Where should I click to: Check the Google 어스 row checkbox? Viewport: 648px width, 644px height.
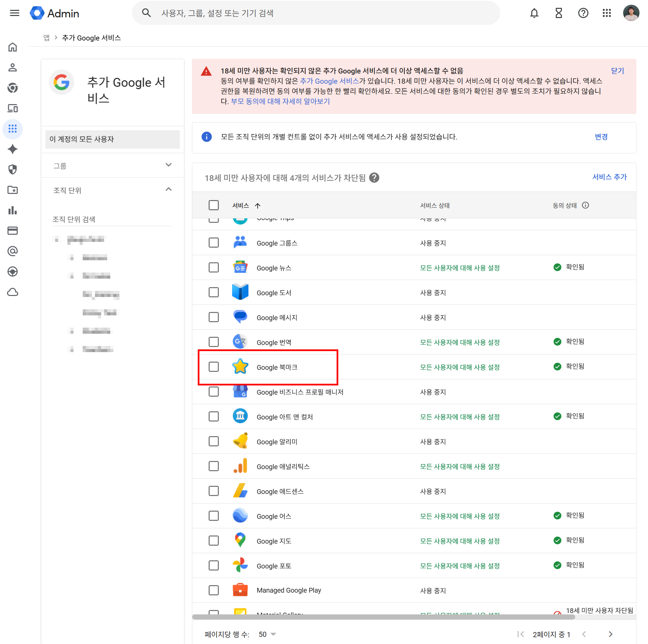(x=214, y=516)
